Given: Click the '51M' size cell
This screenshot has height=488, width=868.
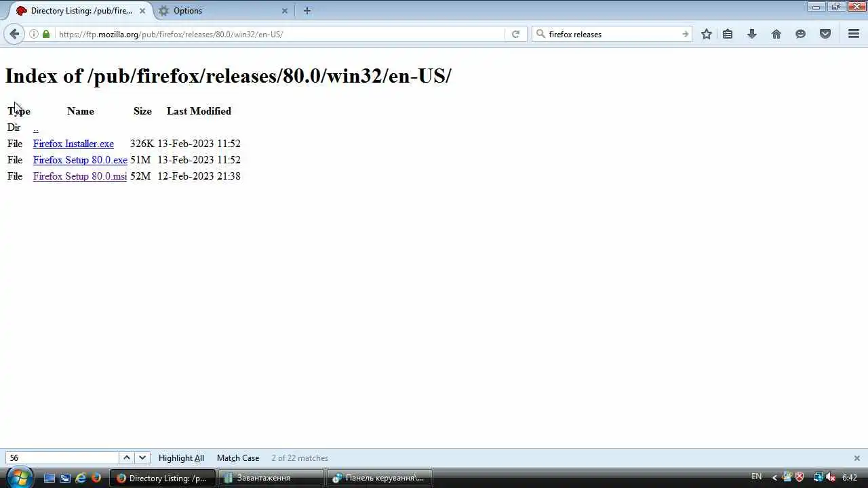Looking at the screenshot, I should 140,160.
